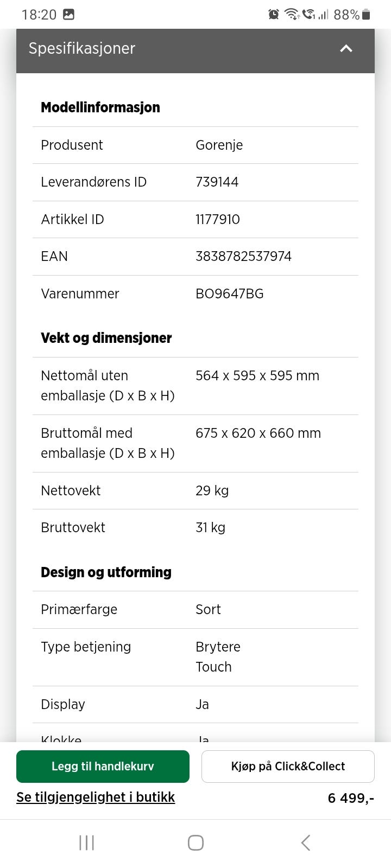Collapse the Spesifikasjoner section chevron
Viewport: 391px width, 868px height.
click(346, 49)
